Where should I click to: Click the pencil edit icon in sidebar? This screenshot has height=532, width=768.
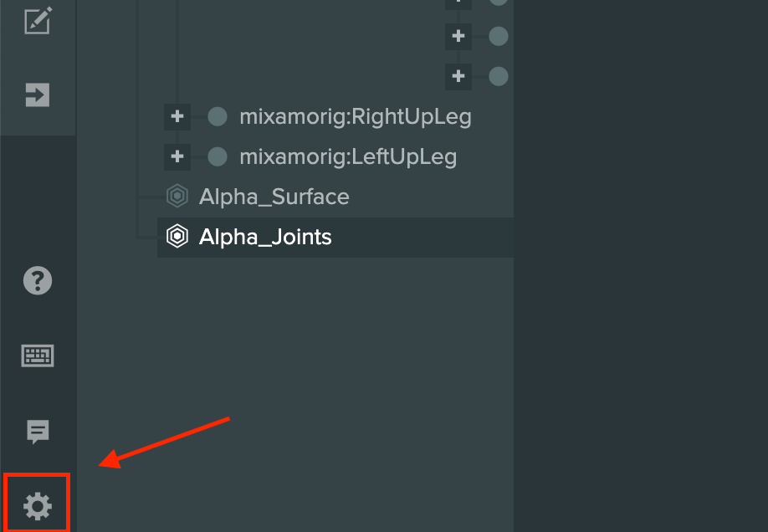(x=38, y=21)
